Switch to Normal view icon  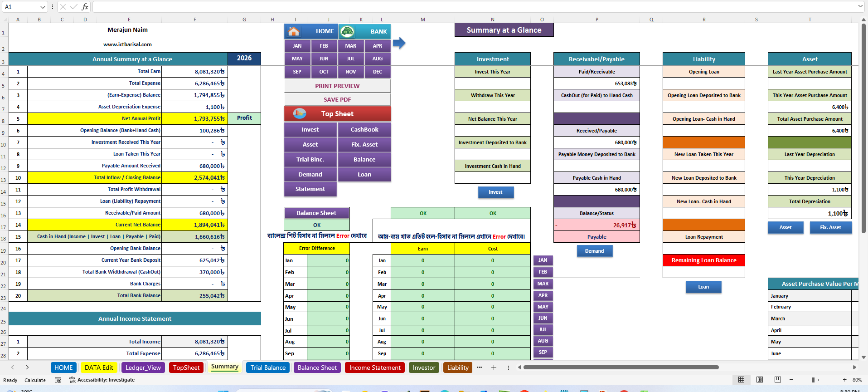click(742, 380)
